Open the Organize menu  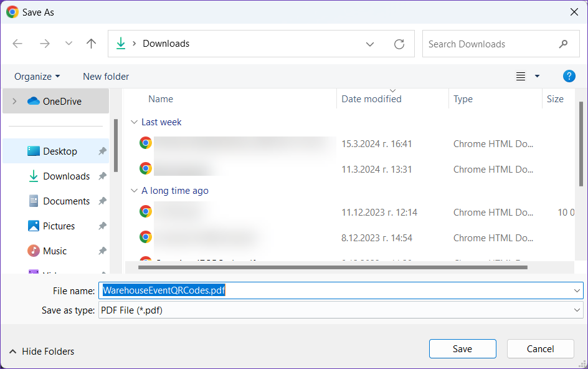pyautogui.click(x=37, y=76)
